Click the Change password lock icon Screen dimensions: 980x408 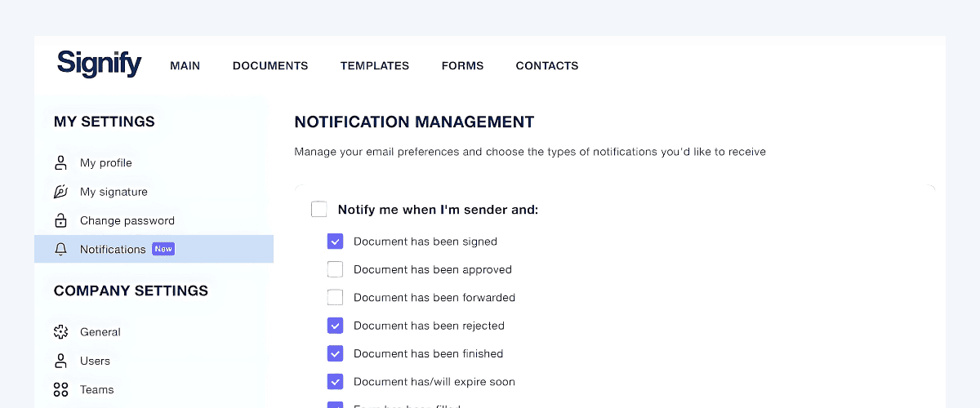[x=60, y=220]
